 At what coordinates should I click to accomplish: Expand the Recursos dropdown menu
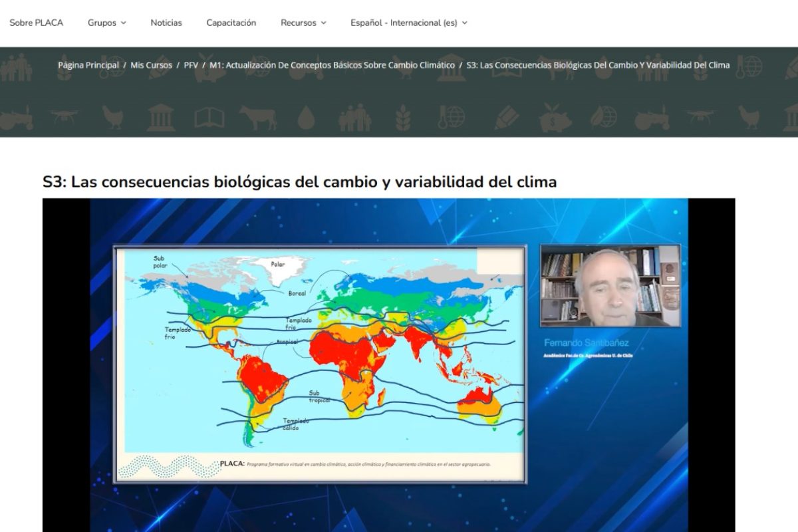click(x=303, y=23)
